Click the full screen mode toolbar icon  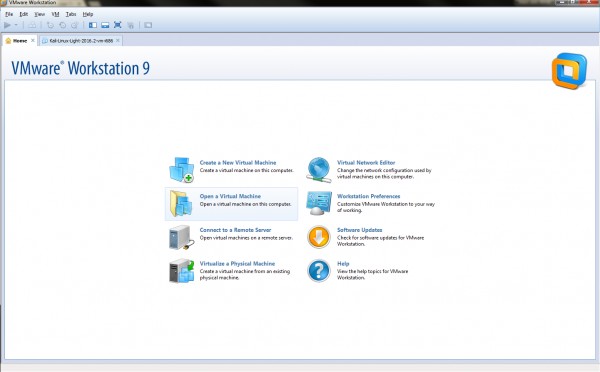pyautogui.click(x=118, y=25)
